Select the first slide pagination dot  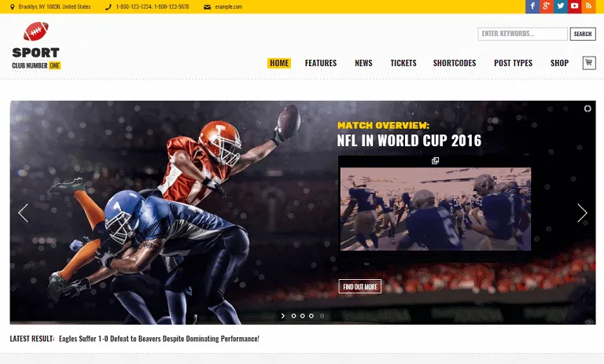point(293,316)
